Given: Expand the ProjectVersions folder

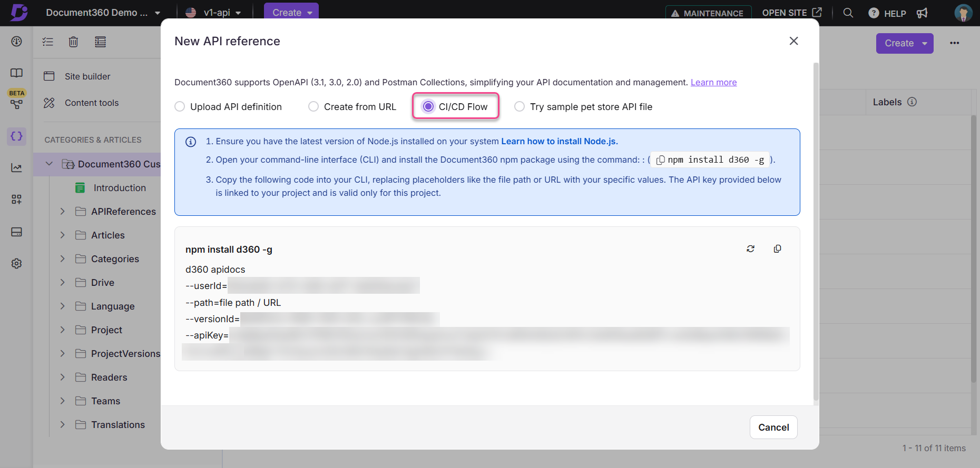Looking at the screenshot, I should pyautogui.click(x=63, y=353).
